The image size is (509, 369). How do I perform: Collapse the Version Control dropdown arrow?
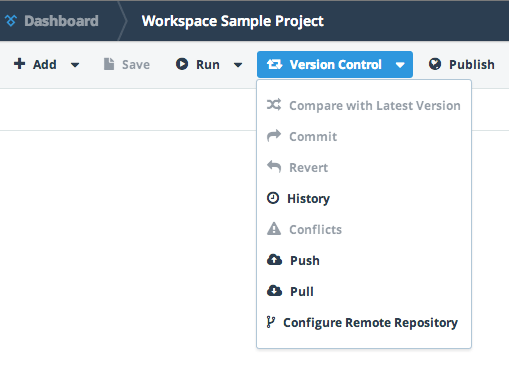point(400,65)
